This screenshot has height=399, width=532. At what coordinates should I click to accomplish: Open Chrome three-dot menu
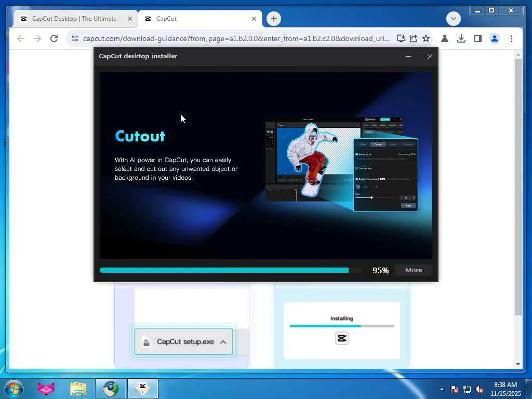pos(511,38)
